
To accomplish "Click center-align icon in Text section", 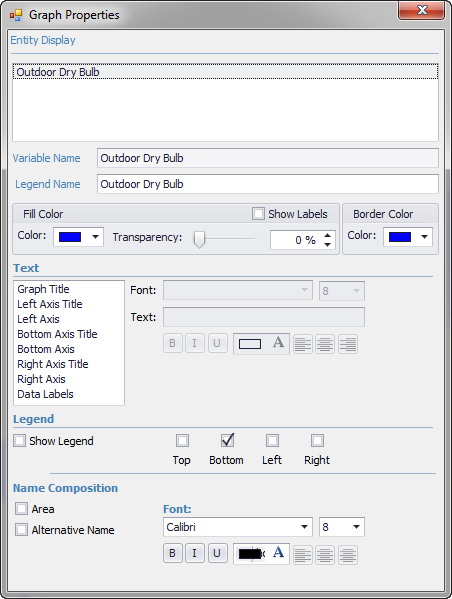I will tap(325, 344).
